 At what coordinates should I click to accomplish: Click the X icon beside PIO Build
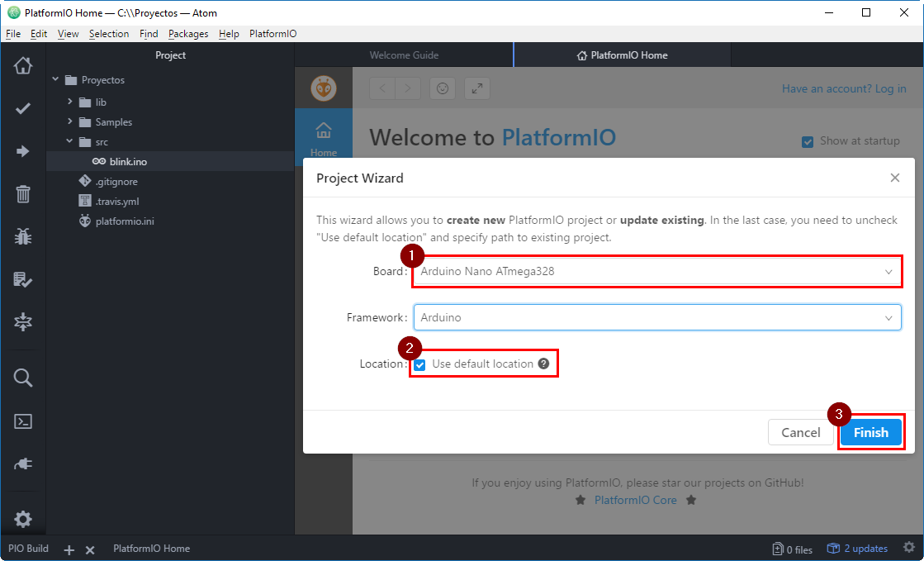point(90,549)
